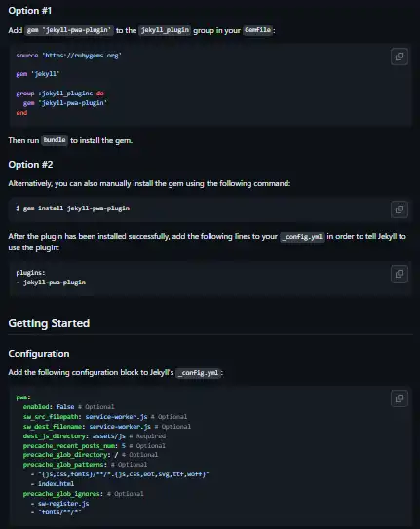This screenshot has width=420, height=529.
Task: Click the rubygems.org source URL line
Action: pyautogui.click(x=69, y=55)
